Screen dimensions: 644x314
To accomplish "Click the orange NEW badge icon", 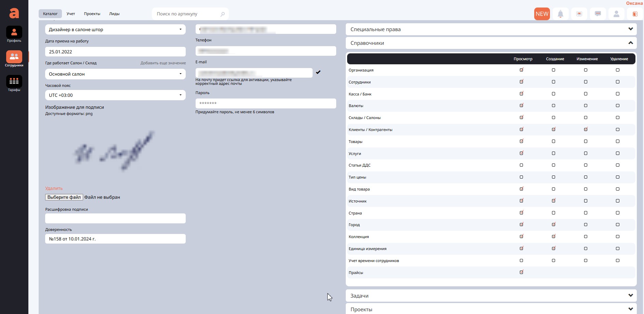I will pyautogui.click(x=542, y=14).
